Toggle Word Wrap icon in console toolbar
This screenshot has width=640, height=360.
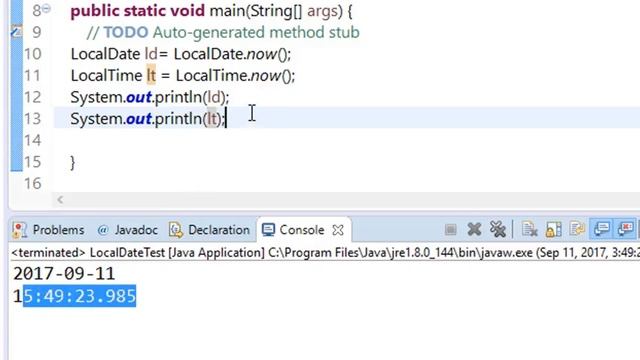point(577,229)
